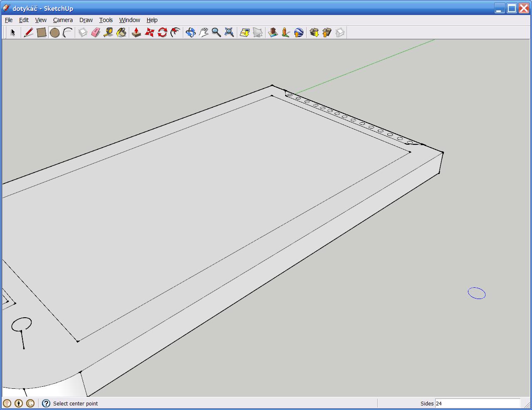The height and width of the screenshot is (410, 532).
Task: Maximize the SketchUp window
Action: pos(512,8)
